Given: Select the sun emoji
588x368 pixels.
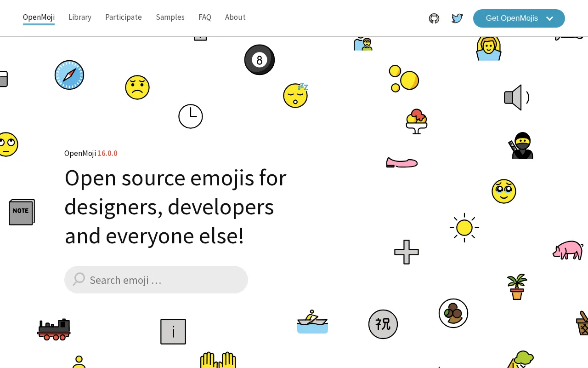Looking at the screenshot, I should [464, 228].
